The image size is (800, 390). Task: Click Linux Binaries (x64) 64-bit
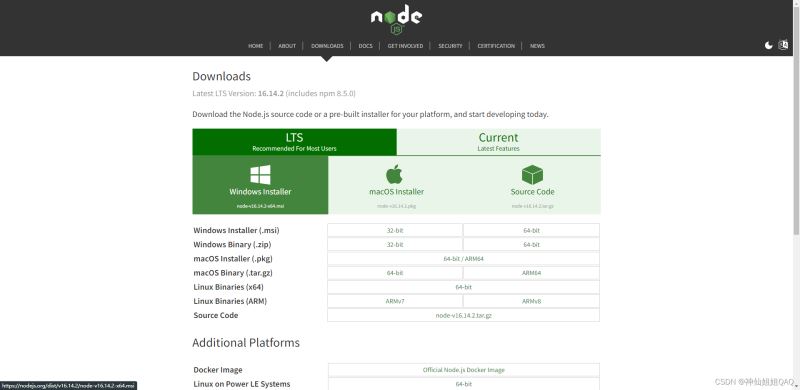[463, 287]
